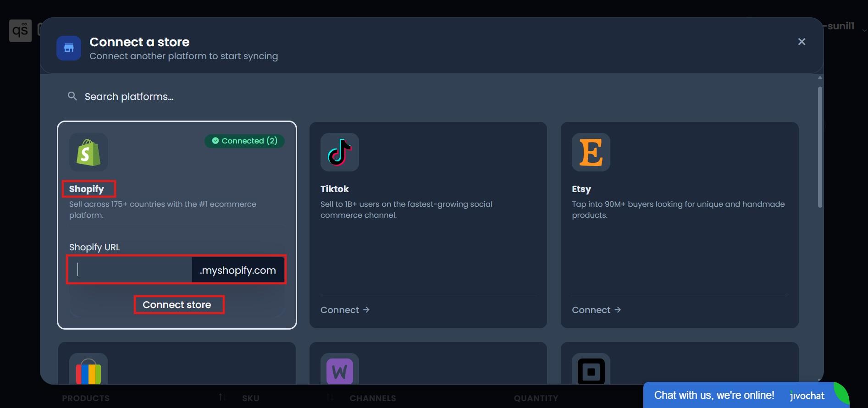Click the Etsy orange E logo
Viewport: 868px width, 408px height.
coord(591,152)
